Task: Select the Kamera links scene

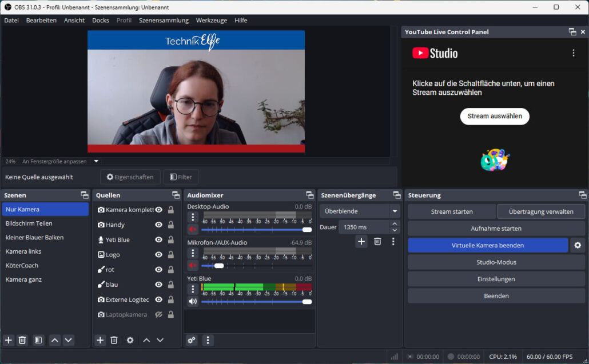Action: point(23,251)
